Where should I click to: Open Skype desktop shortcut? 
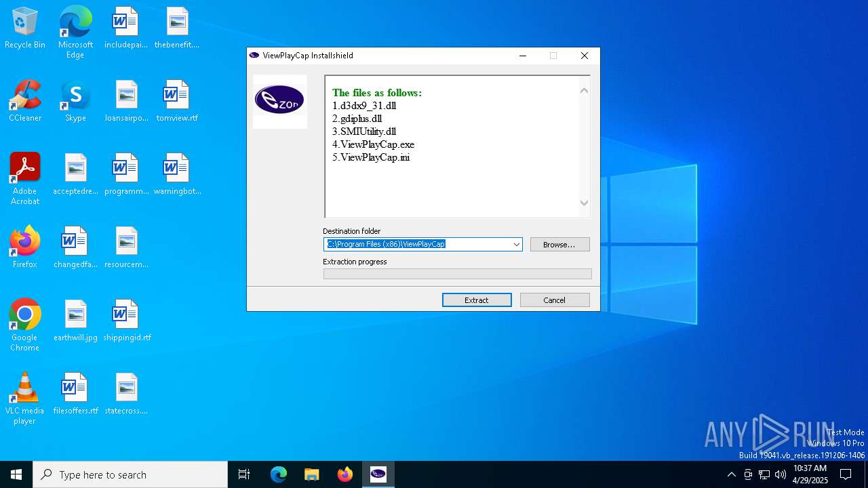pyautogui.click(x=75, y=102)
